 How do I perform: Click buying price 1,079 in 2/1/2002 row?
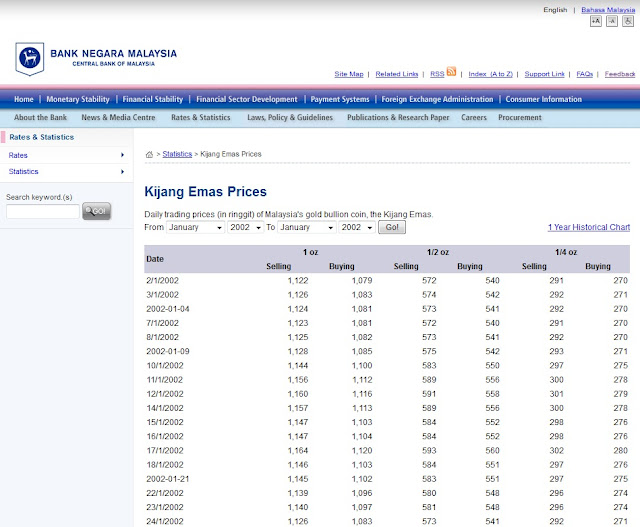362,280
